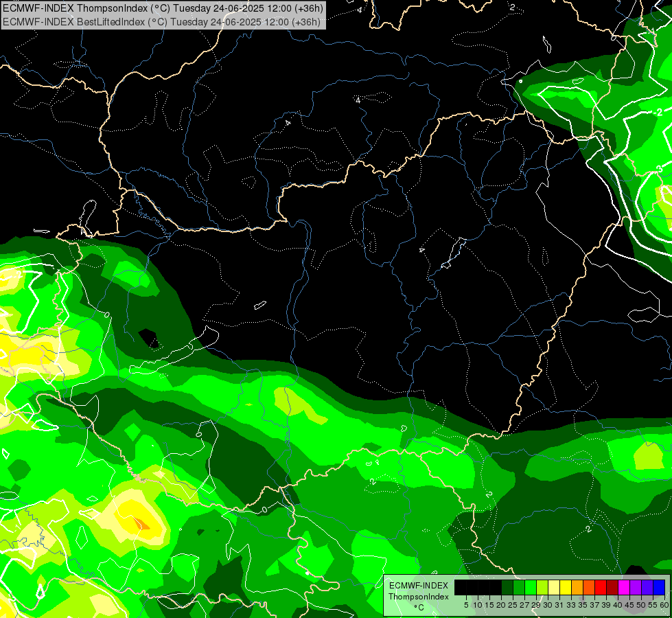Click the dark green 20–25 legend swatch

pyautogui.click(x=507, y=587)
